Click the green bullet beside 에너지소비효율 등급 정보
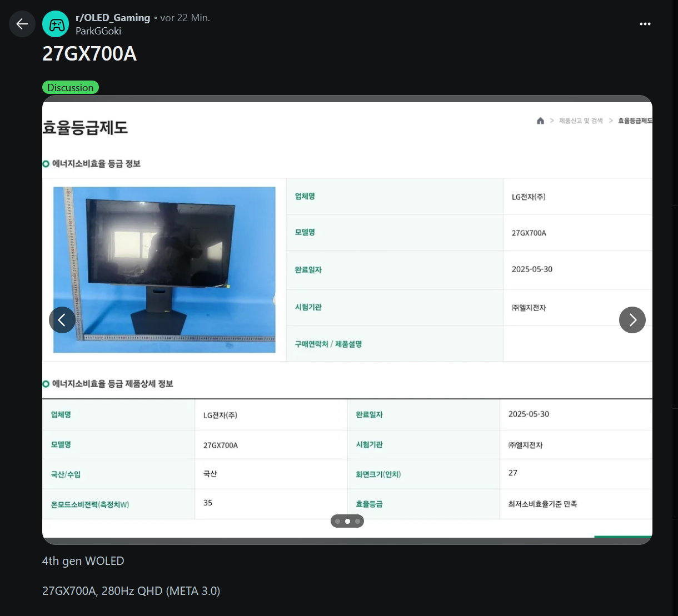 coord(45,163)
